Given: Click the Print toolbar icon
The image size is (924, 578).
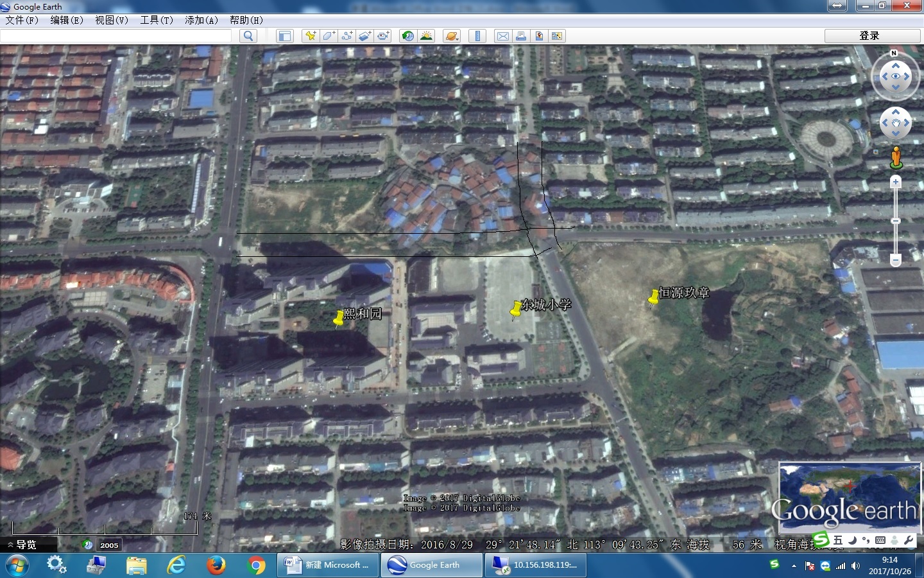Looking at the screenshot, I should click(521, 36).
